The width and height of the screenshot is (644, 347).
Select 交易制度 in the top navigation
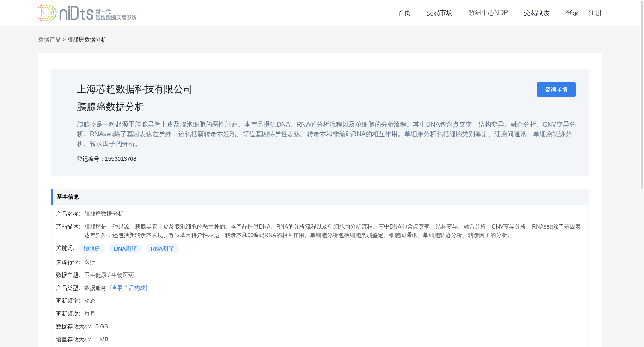click(x=537, y=13)
